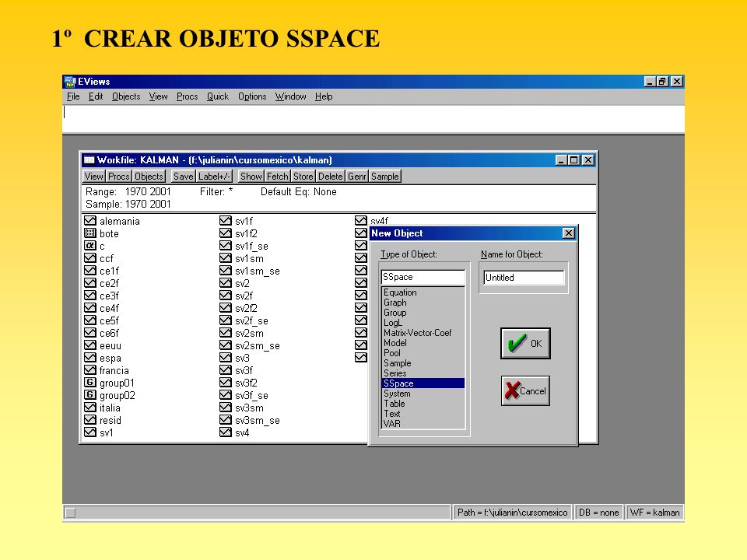Viewport: 747px width, 560px height.
Task: Click the series icon next to sv4
Action: tap(226, 432)
